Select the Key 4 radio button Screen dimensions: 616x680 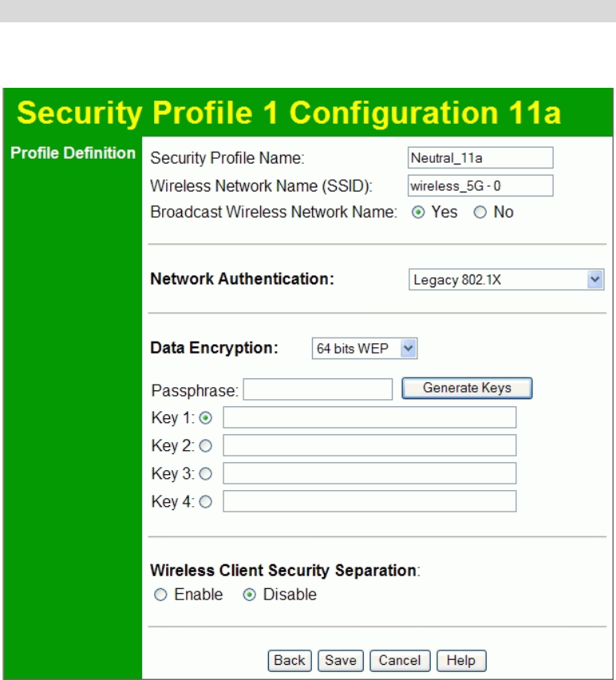click(206, 501)
